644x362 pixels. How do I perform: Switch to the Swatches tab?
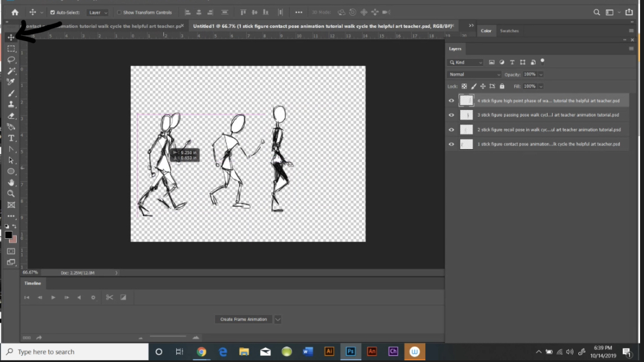pyautogui.click(x=509, y=31)
